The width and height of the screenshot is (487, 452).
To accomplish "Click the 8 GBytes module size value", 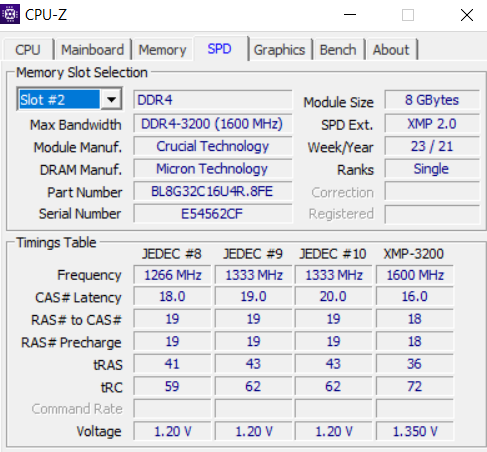I will 432,100.
